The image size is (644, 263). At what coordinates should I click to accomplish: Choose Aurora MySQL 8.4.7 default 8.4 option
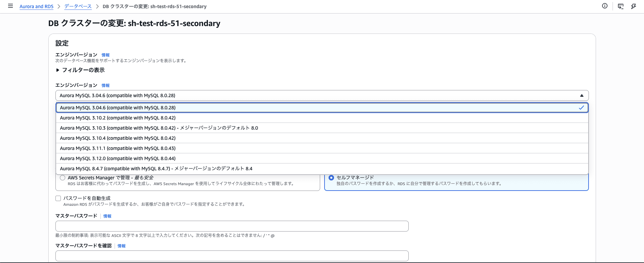tap(322, 169)
